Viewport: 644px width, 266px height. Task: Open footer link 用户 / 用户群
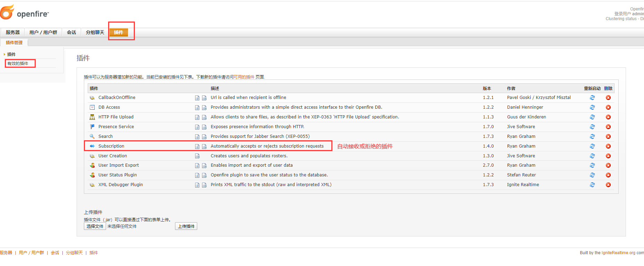point(32,253)
